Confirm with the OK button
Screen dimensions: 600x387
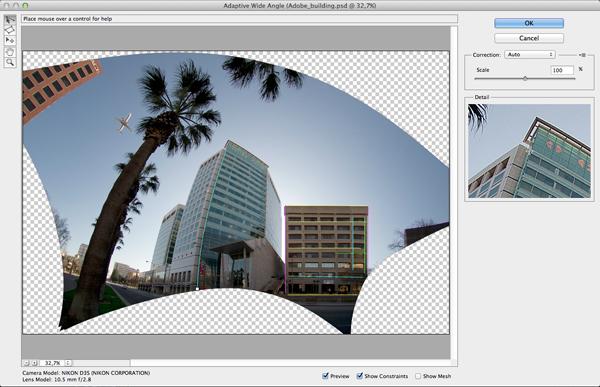529,23
